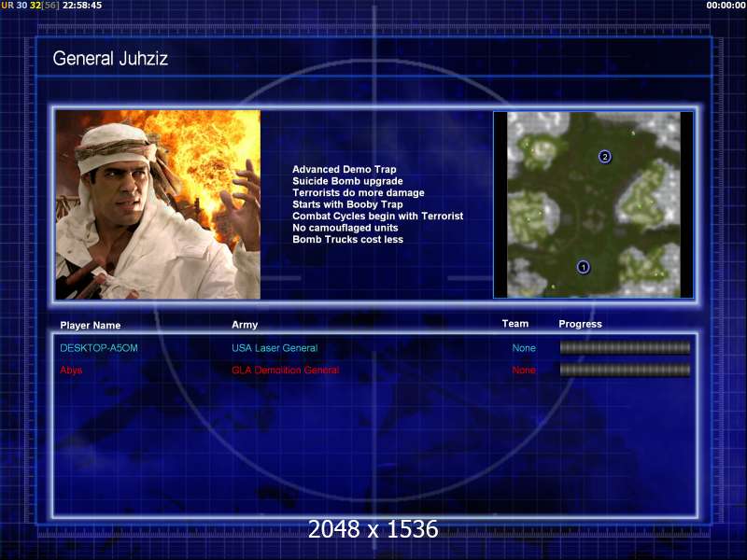The width and height of the screenshot is (747, 560).
Task: Click the 'Player Name' column header
Action: coord(90,325)
